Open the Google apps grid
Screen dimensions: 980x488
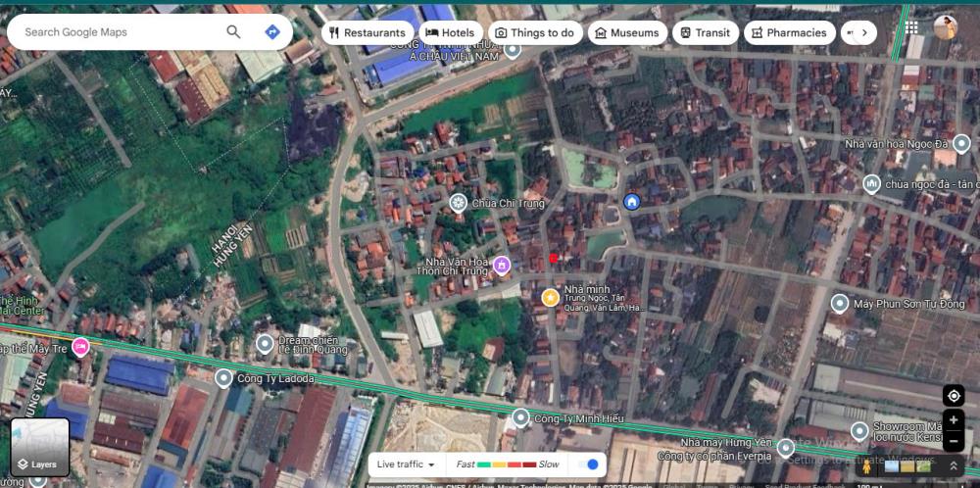(x=911, y=26)
